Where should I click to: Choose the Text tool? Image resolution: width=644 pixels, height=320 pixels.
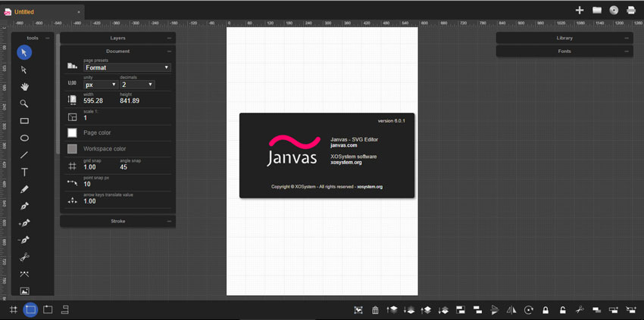coord(24,172)
